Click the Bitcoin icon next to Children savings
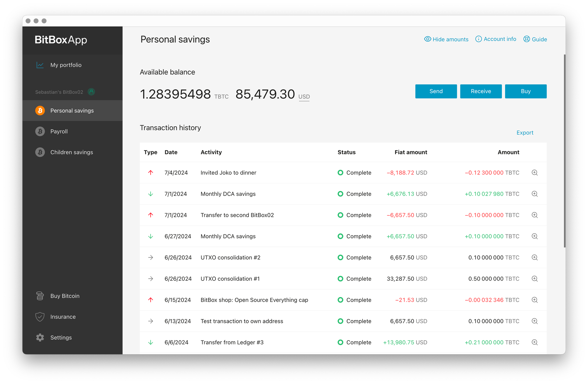This screenshot has height=384, width=588. click(x=40, y=152)
